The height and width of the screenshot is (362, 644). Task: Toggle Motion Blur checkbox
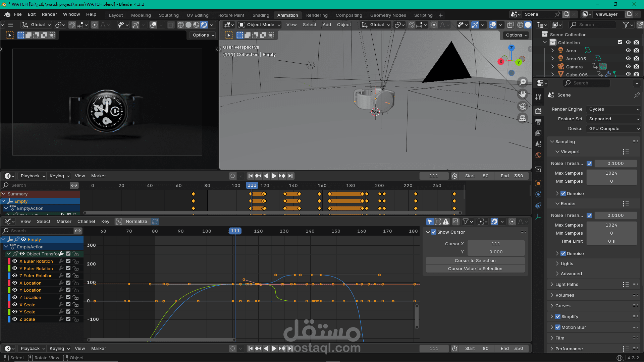click(558, 327)
